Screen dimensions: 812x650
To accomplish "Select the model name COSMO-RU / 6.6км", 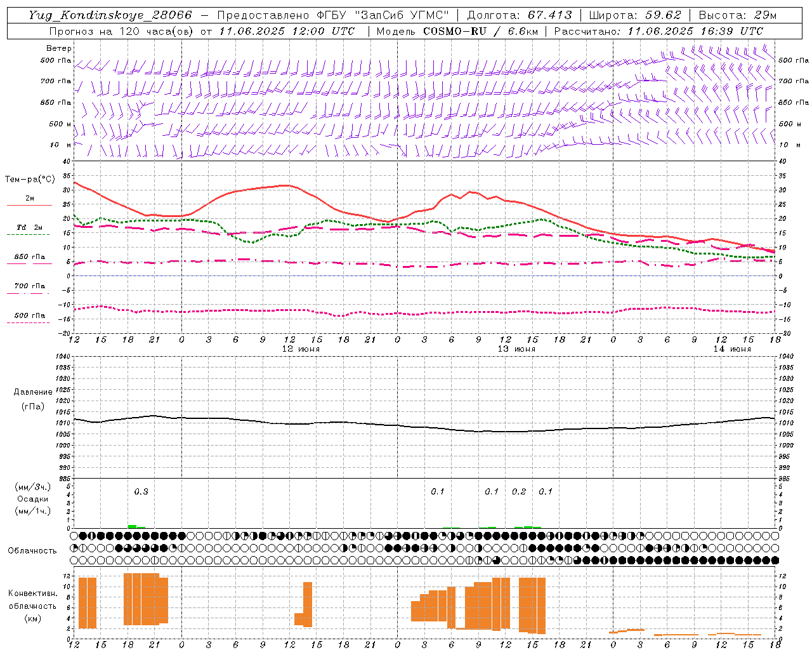I will coord(480,31).
